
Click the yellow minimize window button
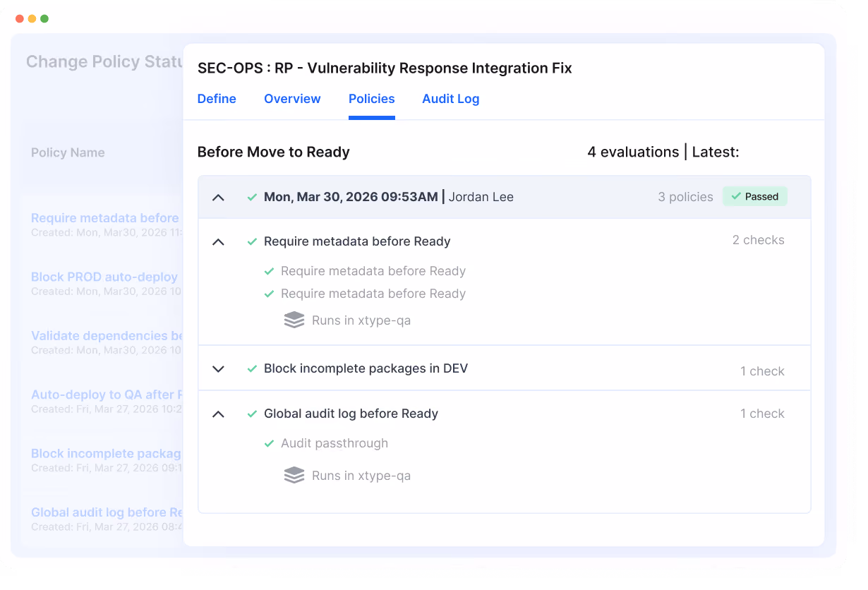(32, 18)
